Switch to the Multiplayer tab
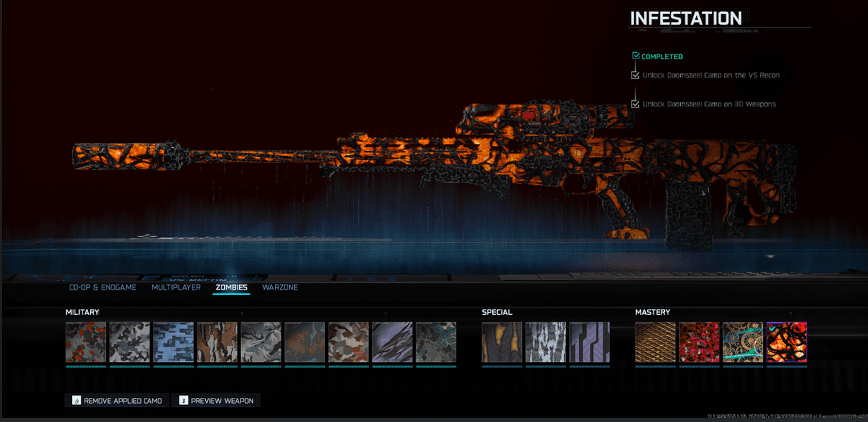The width and height of the screenshot is (868, 422). click(x=176, y=288)
